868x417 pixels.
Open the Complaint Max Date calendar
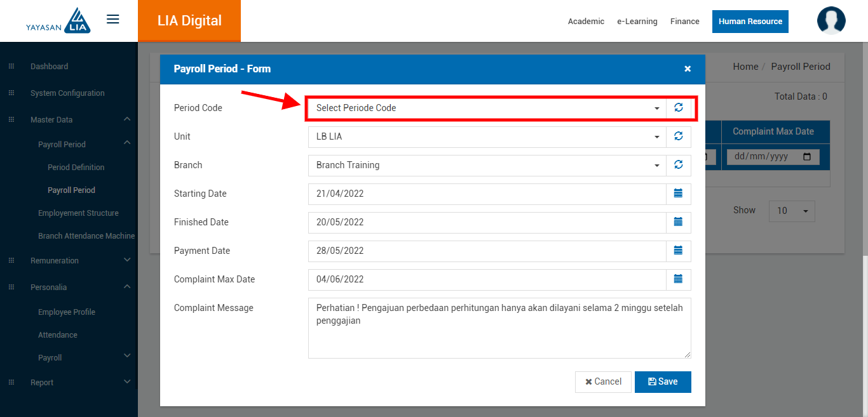tap(678, 279)
